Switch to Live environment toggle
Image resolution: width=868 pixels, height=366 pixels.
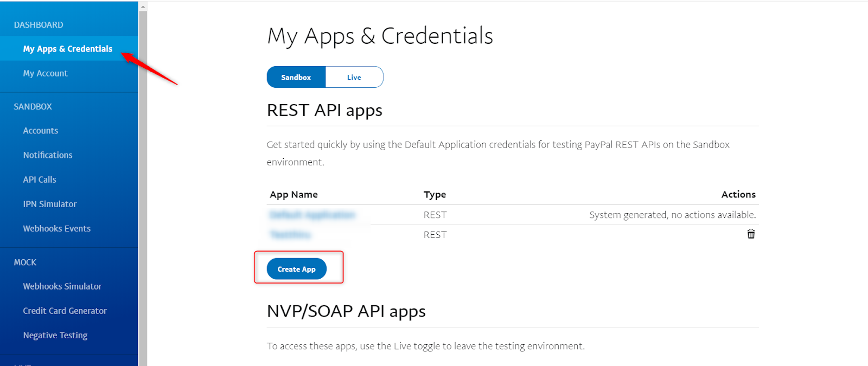tap(354, 77)
